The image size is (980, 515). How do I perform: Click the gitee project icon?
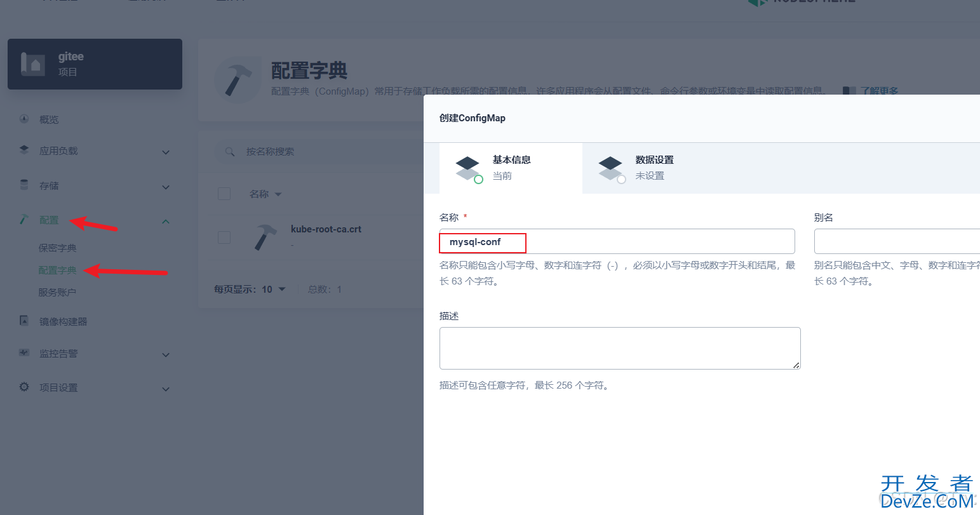33,64
